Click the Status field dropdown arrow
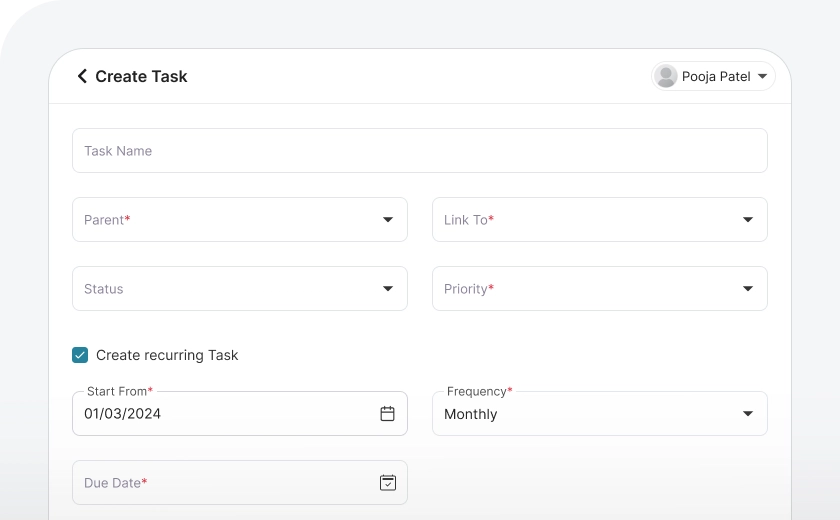Screen dimensions: 840x520 [387, 289]
